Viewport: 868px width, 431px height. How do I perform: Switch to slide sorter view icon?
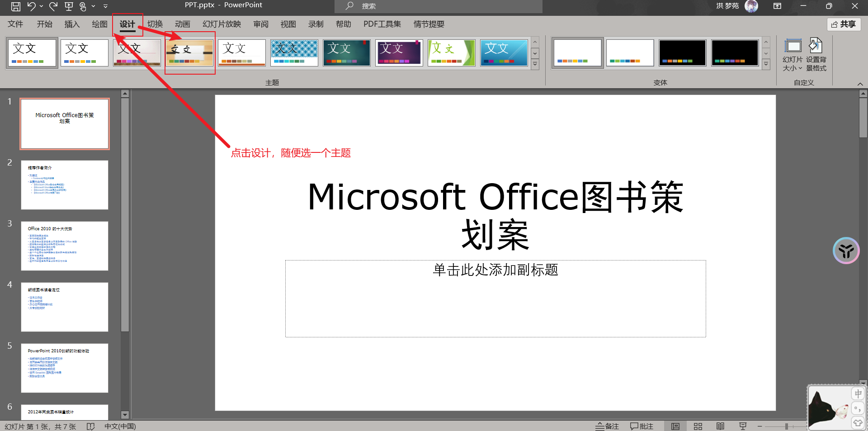(x=698, y=426)
